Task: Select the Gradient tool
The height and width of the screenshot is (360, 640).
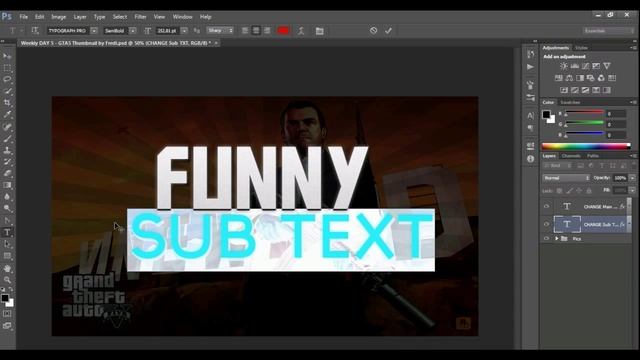Action: 7,185
